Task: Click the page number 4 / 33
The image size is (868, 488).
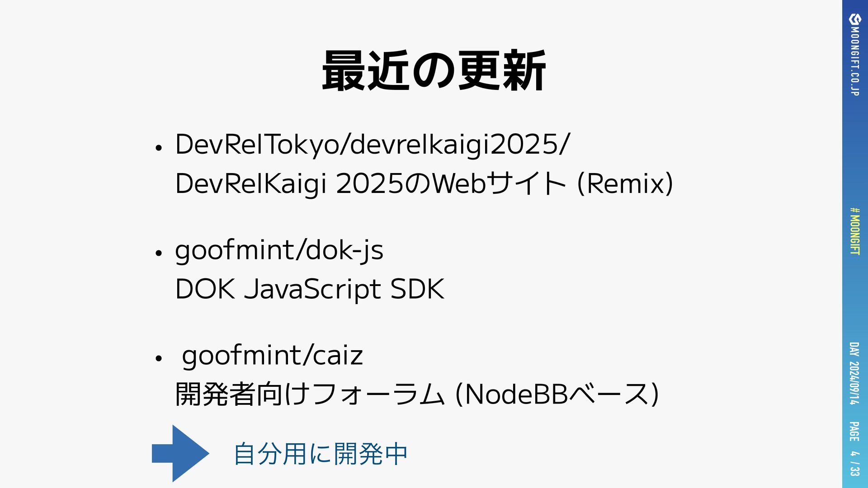Action: (854, 463)
